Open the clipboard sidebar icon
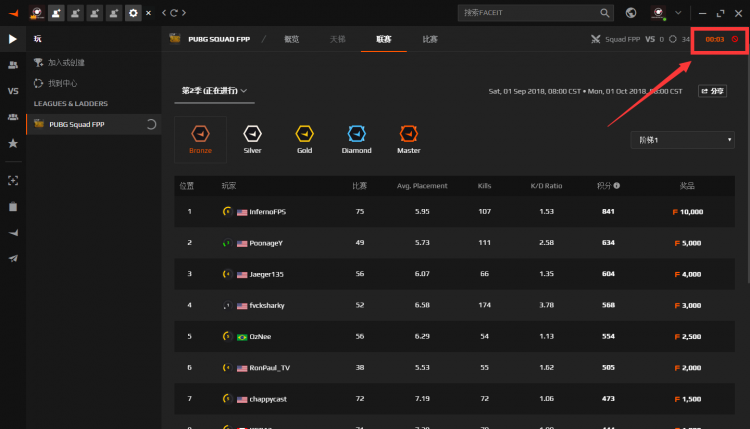The image size is (750, 429). [13, 207]
